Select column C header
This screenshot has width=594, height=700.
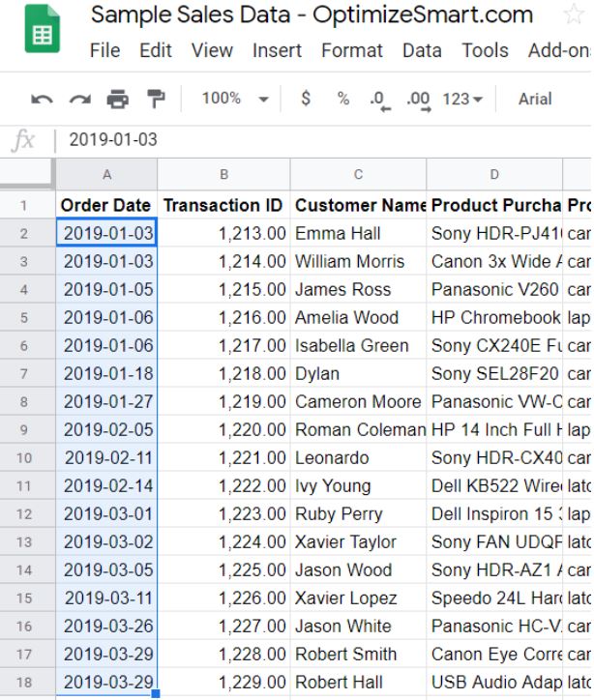coord(358,174)
